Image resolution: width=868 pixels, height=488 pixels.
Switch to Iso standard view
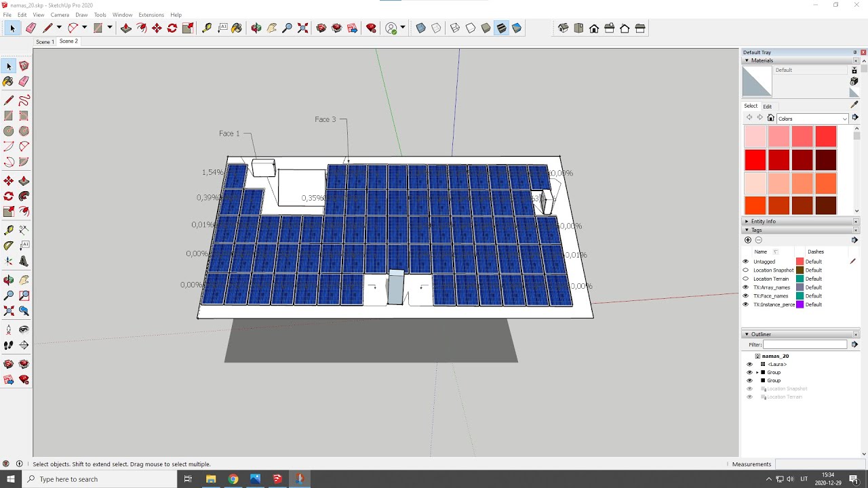564,28
